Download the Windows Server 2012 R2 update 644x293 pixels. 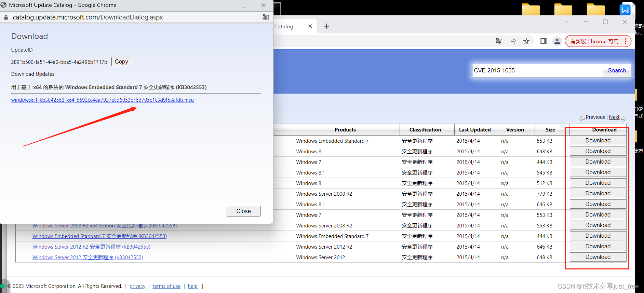click(598, 247)
